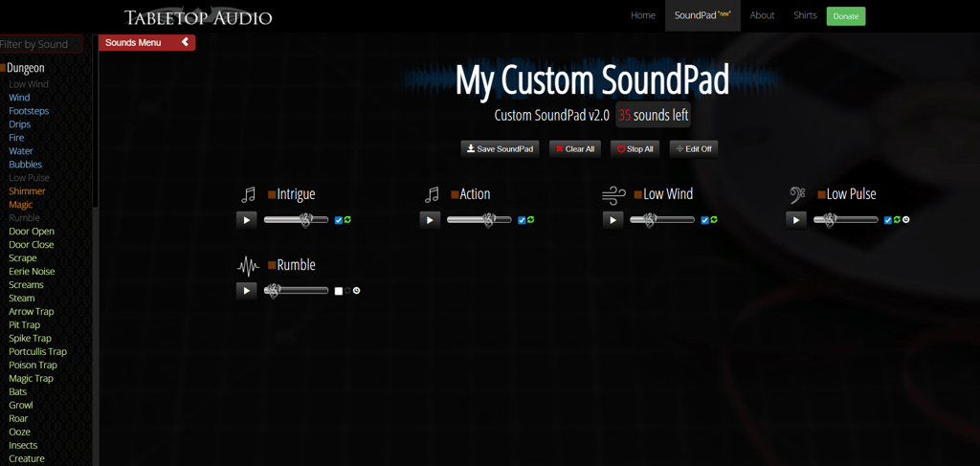Go to the Shirts page
This screenshot has height=466, width=980.
(805, 15)
